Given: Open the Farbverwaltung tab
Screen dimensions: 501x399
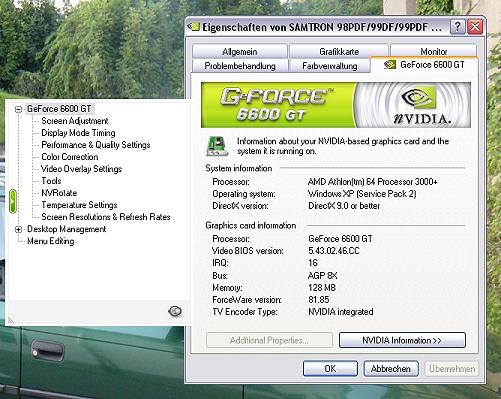Looking at the screenshot, I should coord(330,66).
